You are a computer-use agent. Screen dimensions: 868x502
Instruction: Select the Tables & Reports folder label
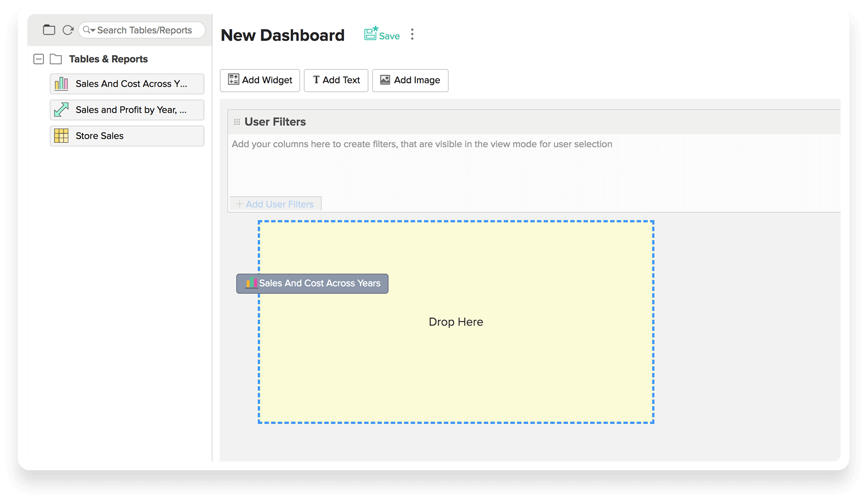click(108, 59)
